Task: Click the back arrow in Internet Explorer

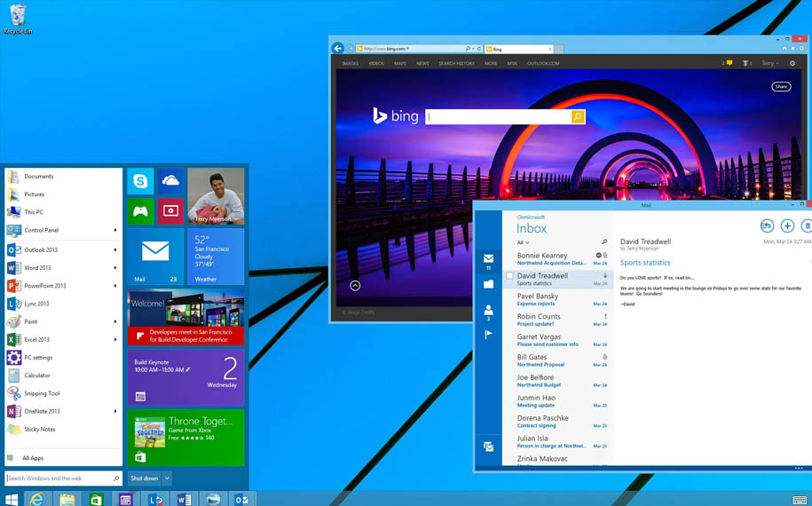Action: point(337,48)
